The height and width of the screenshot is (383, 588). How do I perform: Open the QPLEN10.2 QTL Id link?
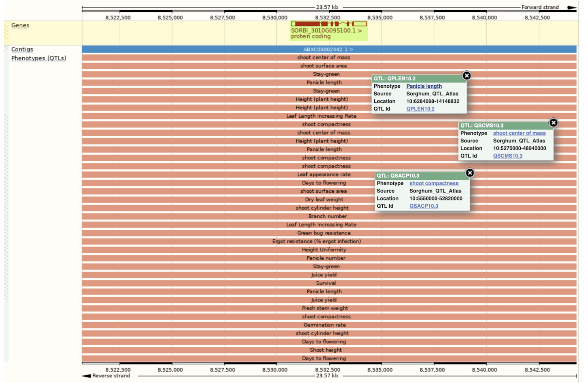click(x=420, y=109)
